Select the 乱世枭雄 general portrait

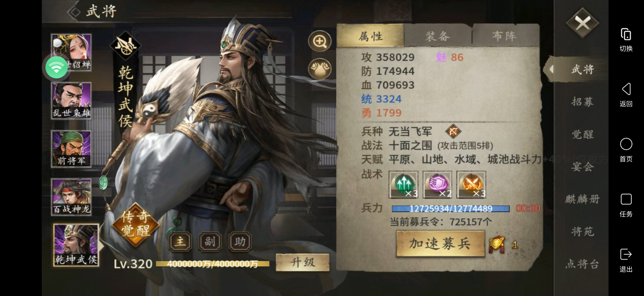[71, 101]
